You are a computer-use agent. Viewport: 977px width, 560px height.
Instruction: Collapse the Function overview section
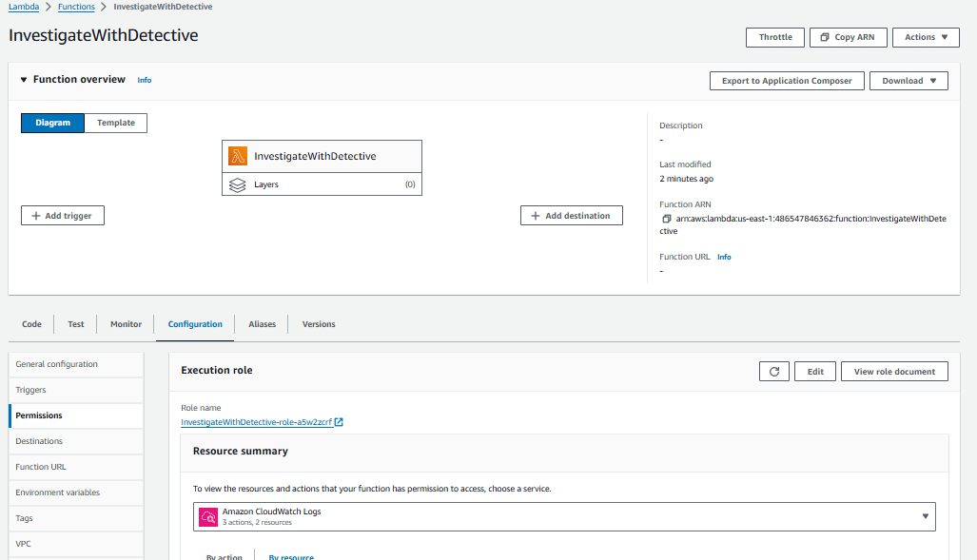pos(24,80)
